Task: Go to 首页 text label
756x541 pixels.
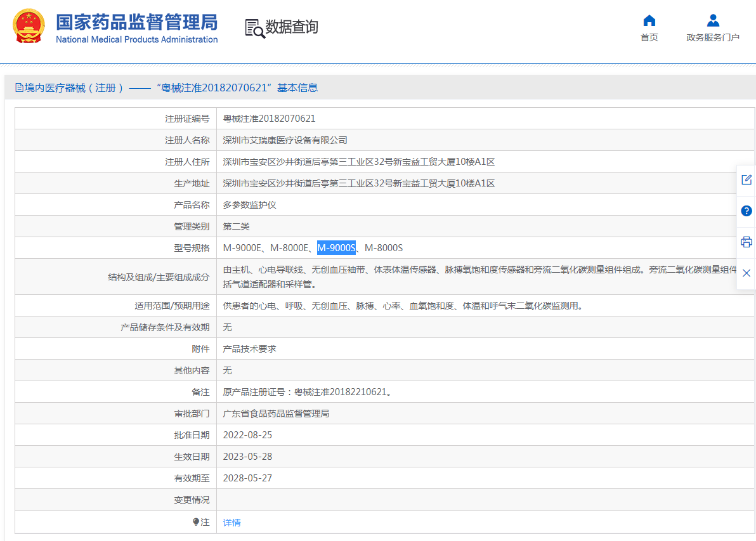Action: click(x=649, y=37)
